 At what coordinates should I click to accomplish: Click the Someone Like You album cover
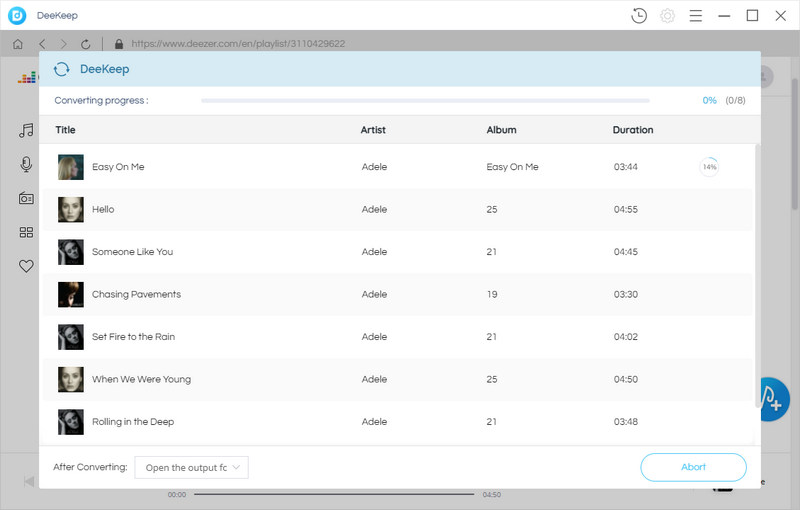click(x=70, y=252)
